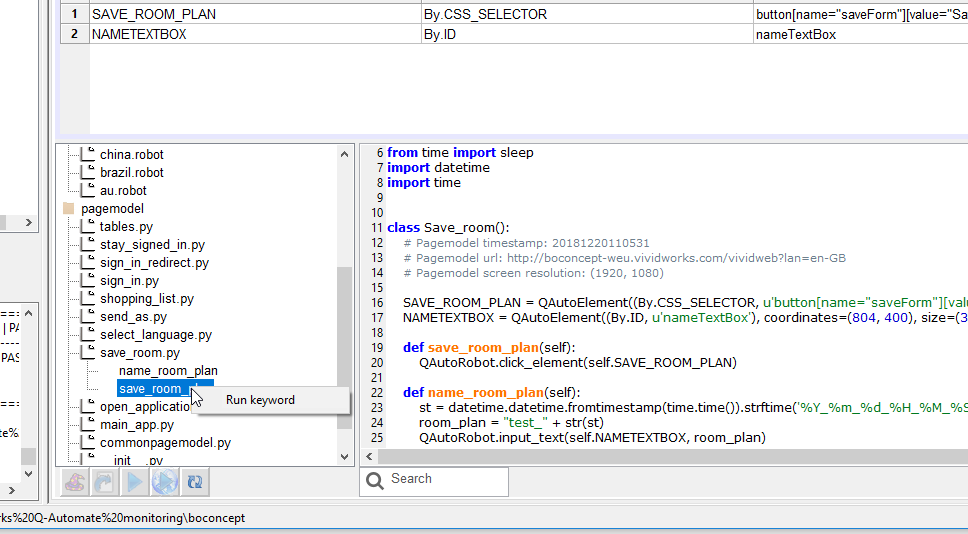Select By.CSS_SELECTOR cell in row 1

[587, 14]
